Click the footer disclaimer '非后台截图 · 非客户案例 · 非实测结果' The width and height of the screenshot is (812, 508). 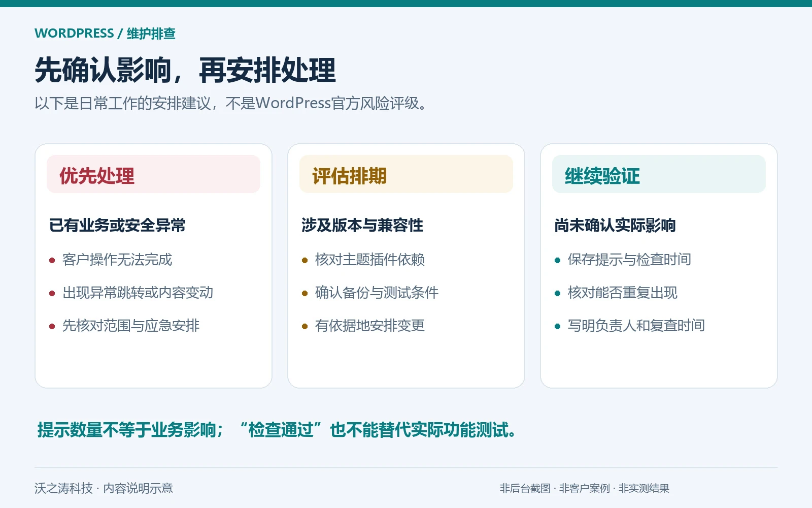pos(585,488)
